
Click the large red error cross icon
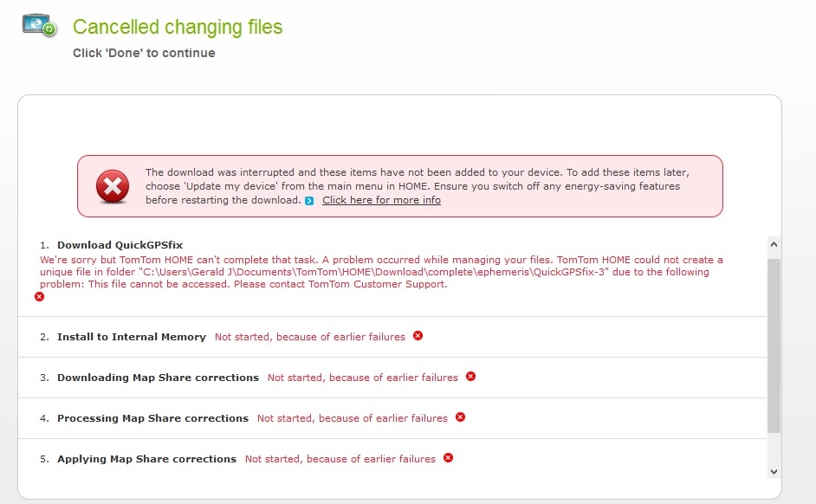pyautogui.click(x=113, y=186)
